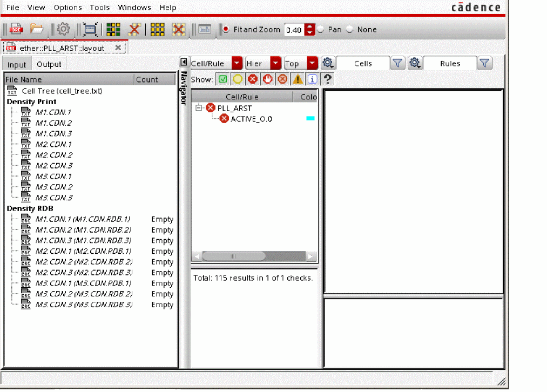Screen dimensions: 547x392
Task: Select M2.CDN.3 (M2.CDN.RDB.3) entry
Action: [84, 272]
